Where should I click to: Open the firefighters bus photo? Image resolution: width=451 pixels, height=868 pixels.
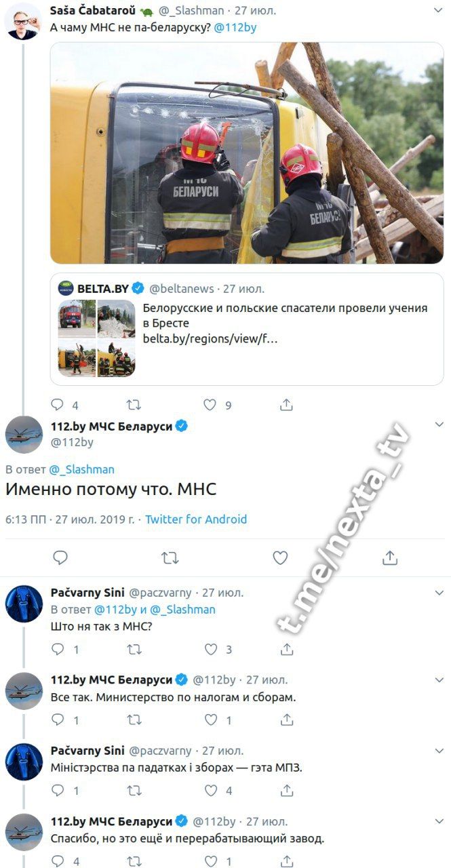tap(247, 153)
